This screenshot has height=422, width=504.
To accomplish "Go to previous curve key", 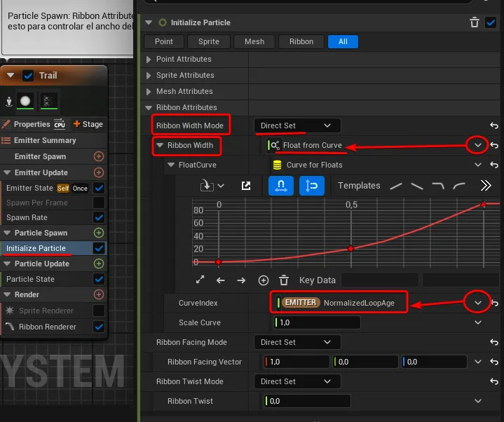I will (x=221, y=280).
